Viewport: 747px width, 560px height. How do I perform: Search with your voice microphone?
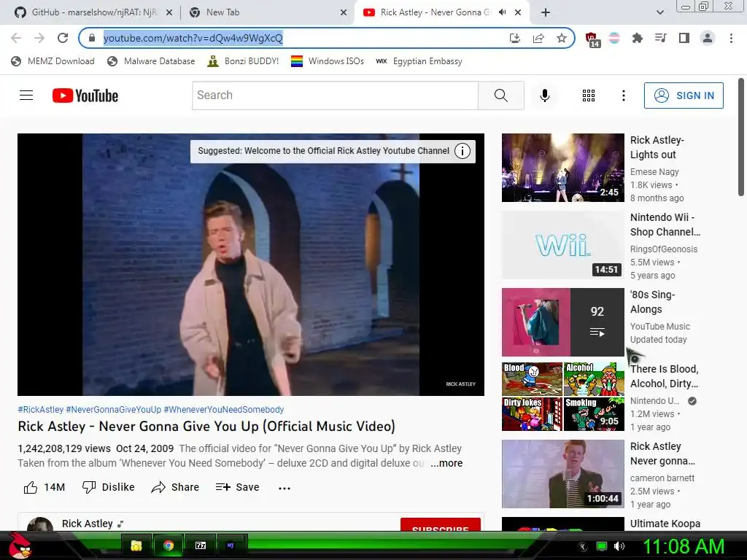click(544, 96)
